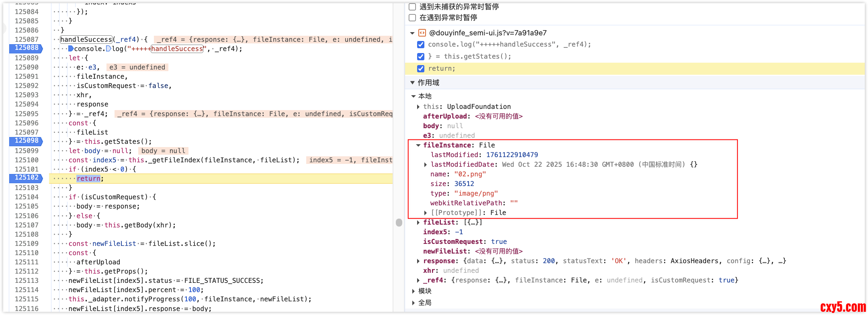Click the code panel vertical scrollbar thumb
This screenshot has height=315, width=868.
399,223
